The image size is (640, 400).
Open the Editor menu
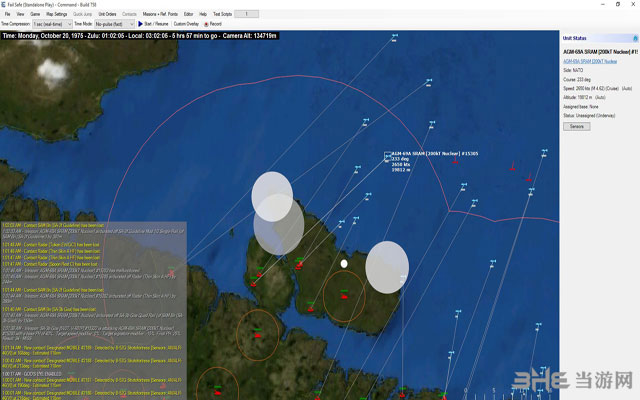[188, 14]
